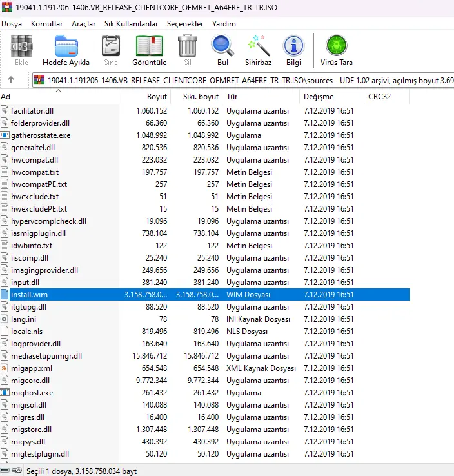
Task: Sort by the Boyut column header
Action: 144,97
